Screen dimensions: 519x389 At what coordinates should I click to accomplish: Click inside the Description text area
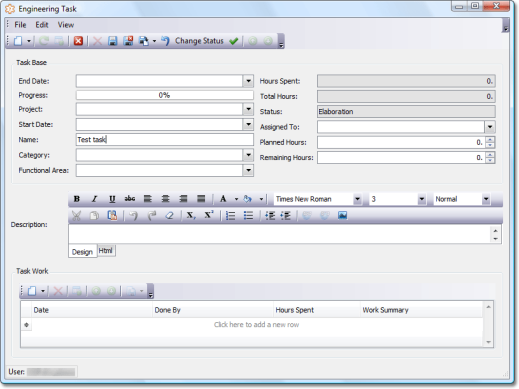coord(279,234)
